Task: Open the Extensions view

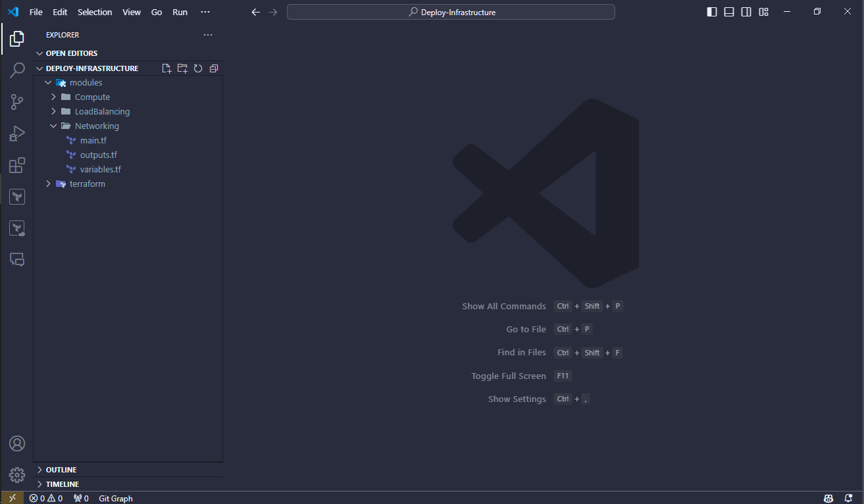Action: (17, 165)
